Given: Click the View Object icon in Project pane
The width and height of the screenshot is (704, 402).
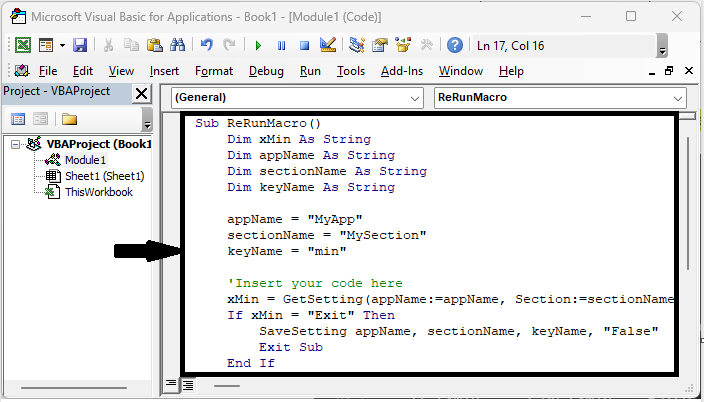Looking at the screenshot, I should 40,119.
